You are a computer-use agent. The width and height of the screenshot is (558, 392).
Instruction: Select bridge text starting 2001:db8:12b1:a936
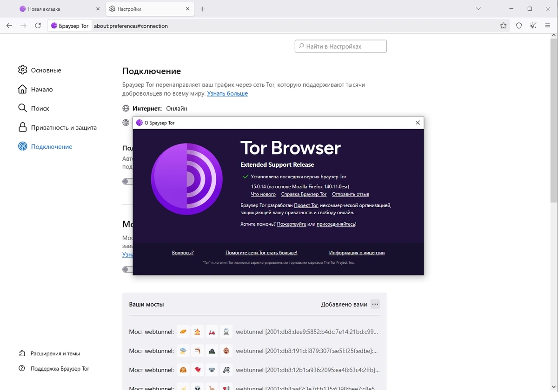click(308, 370)
